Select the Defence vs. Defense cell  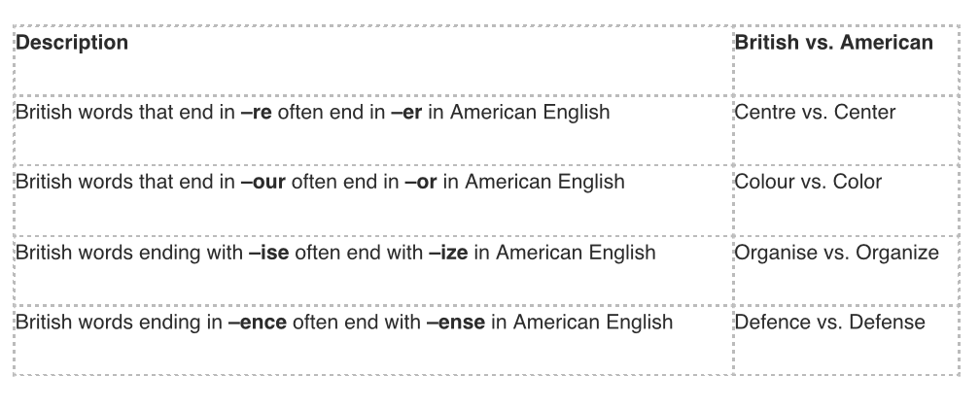click(x=829, y=323)
